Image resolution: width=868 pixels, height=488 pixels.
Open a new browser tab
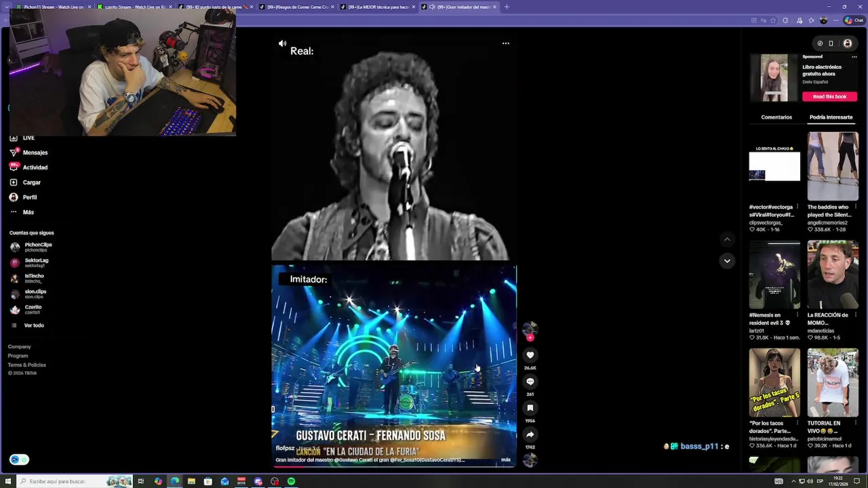point(507,7)
